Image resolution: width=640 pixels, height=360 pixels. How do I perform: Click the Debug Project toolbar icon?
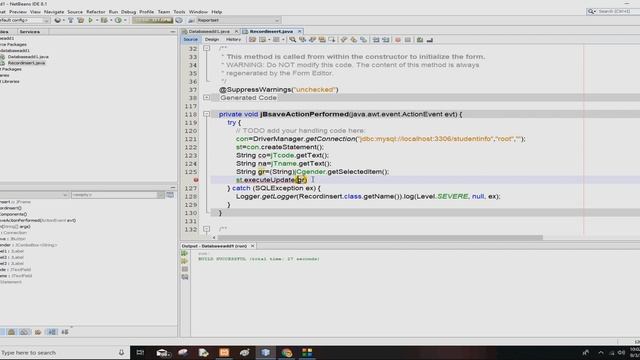point(104,20)
